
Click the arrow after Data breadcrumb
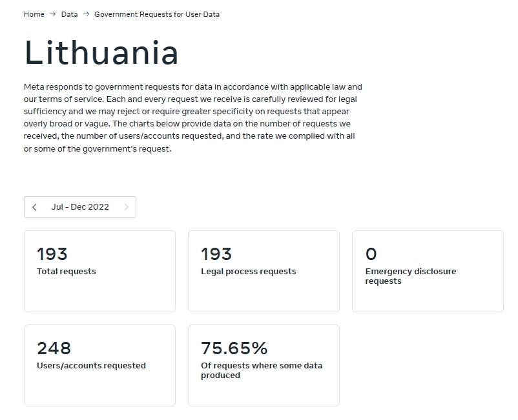point(86,14)
